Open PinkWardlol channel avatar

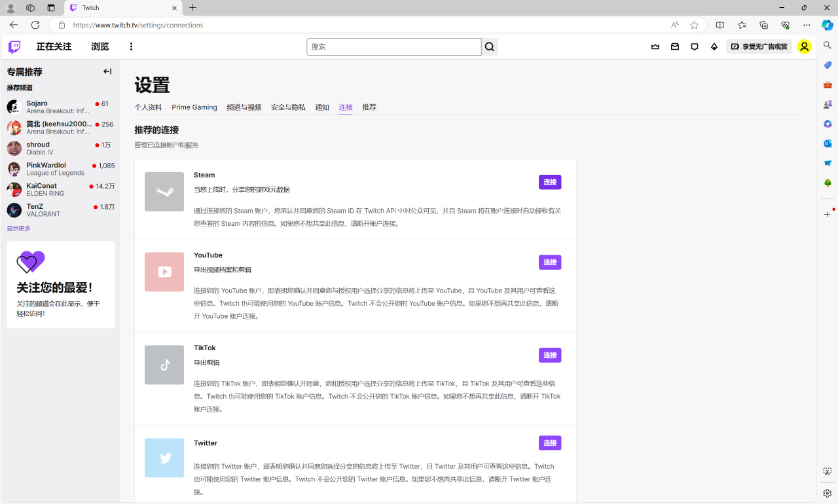click(14, 169)
